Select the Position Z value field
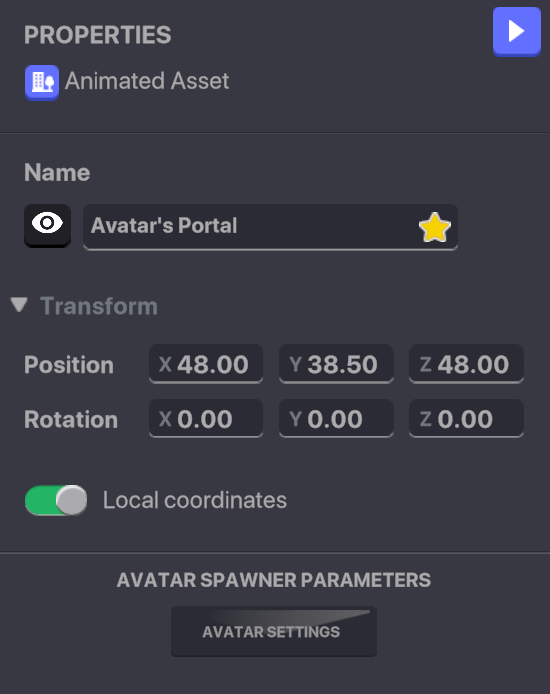Image resolution: width=550 pixels, height=694 pixels. point(466,364)
